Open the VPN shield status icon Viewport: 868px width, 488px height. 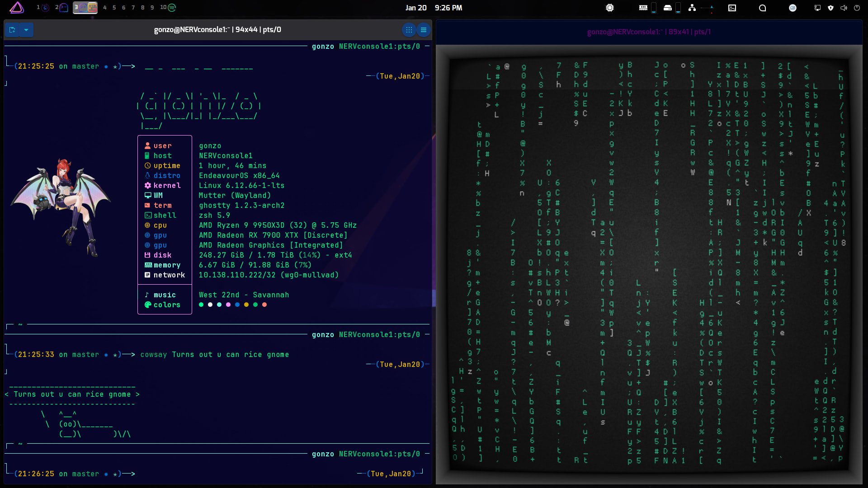pyautogui.click(x=830, y=8)
